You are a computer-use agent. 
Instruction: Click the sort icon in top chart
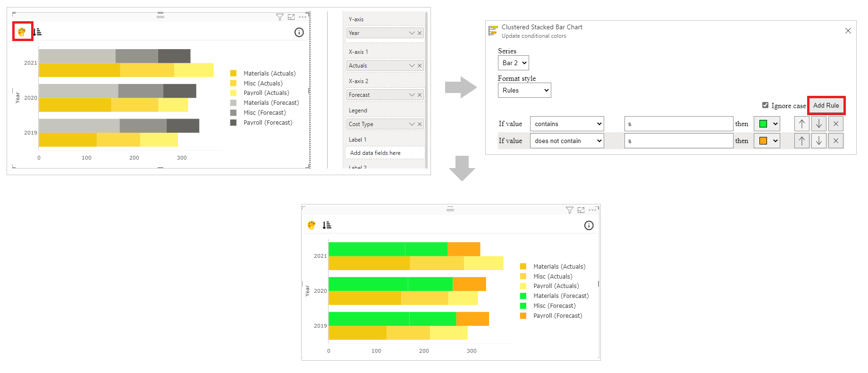point(38,32)
